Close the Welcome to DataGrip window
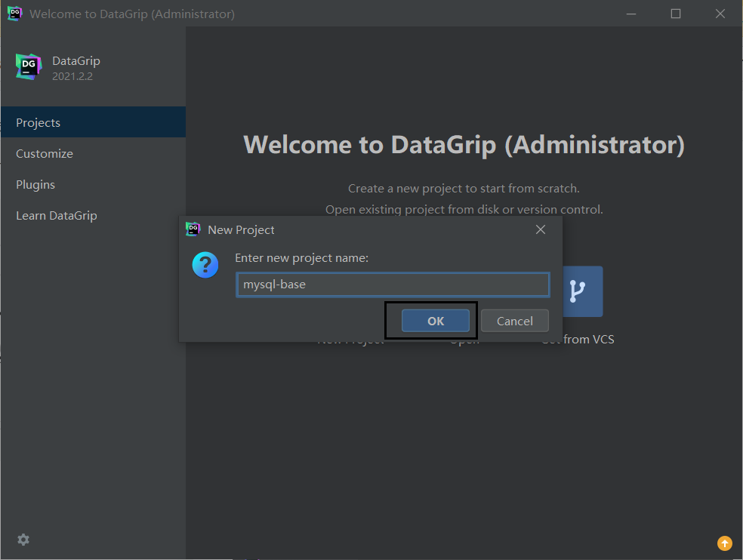The image size is (743, 560). tap(720, 14)
